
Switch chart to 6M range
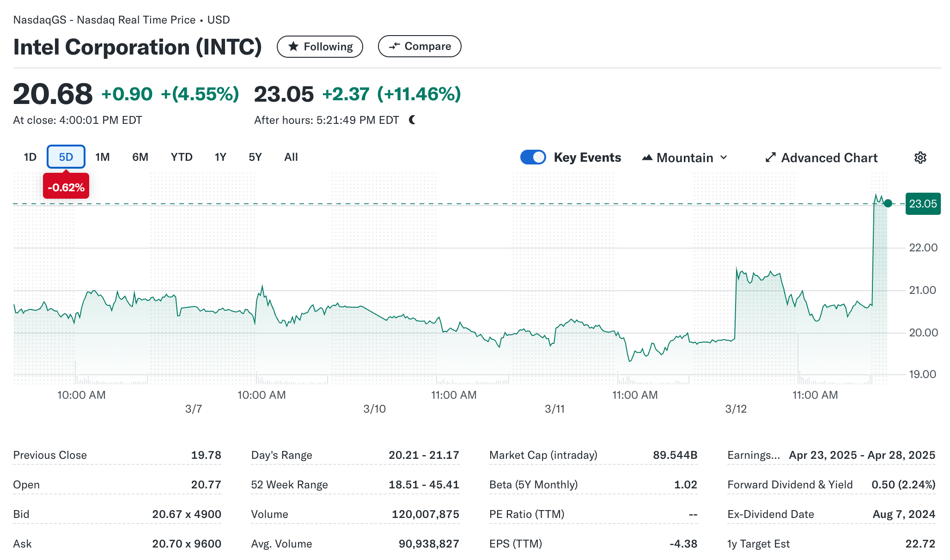click(x=140, y=157)
